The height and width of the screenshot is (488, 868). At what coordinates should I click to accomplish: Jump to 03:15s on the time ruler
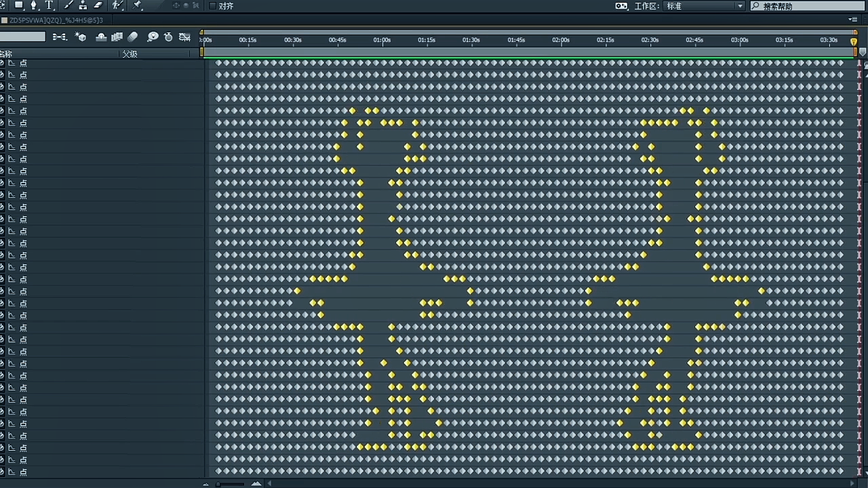[784, 40]
